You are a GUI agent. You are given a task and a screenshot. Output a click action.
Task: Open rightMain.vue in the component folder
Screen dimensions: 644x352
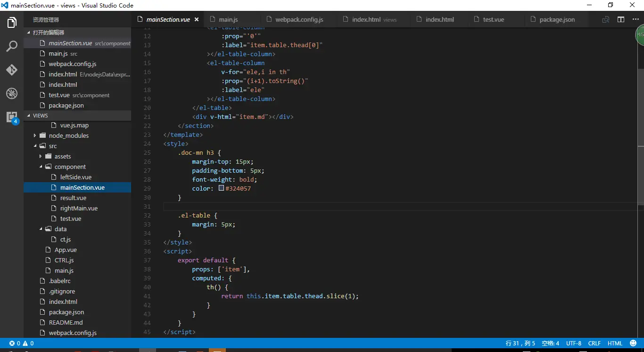tap(77, 208)
